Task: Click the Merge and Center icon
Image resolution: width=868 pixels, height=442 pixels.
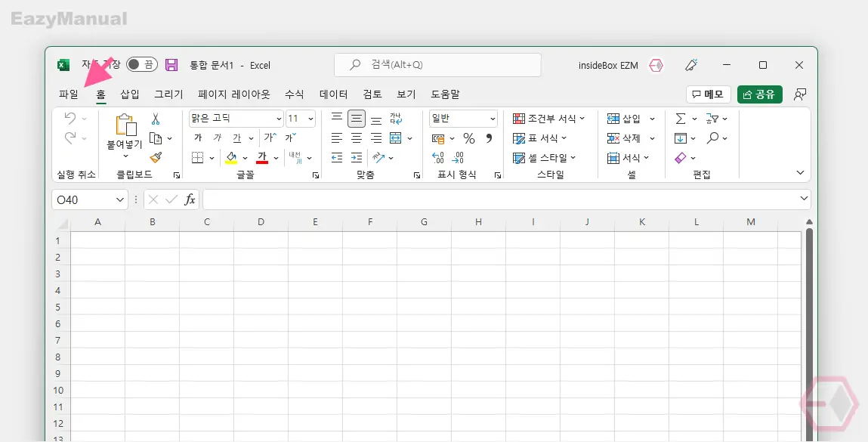Action: [396, 138]
